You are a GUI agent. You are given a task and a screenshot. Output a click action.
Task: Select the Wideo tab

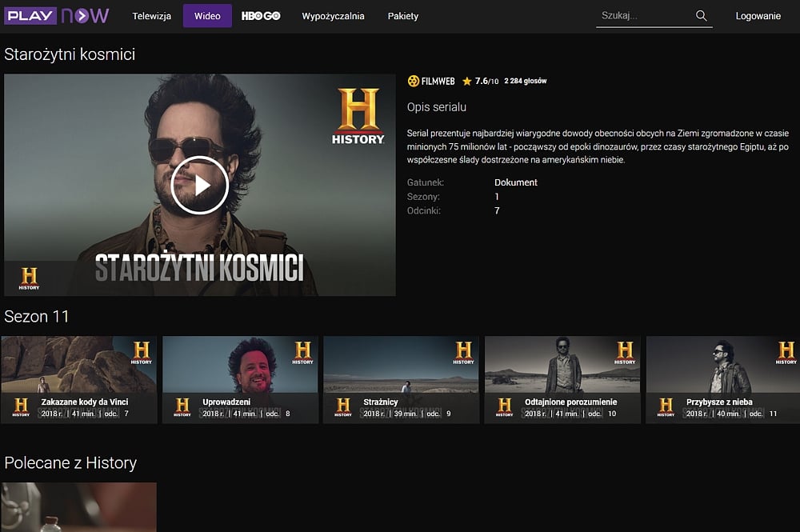pyautogui.click(x=207, y=16)
